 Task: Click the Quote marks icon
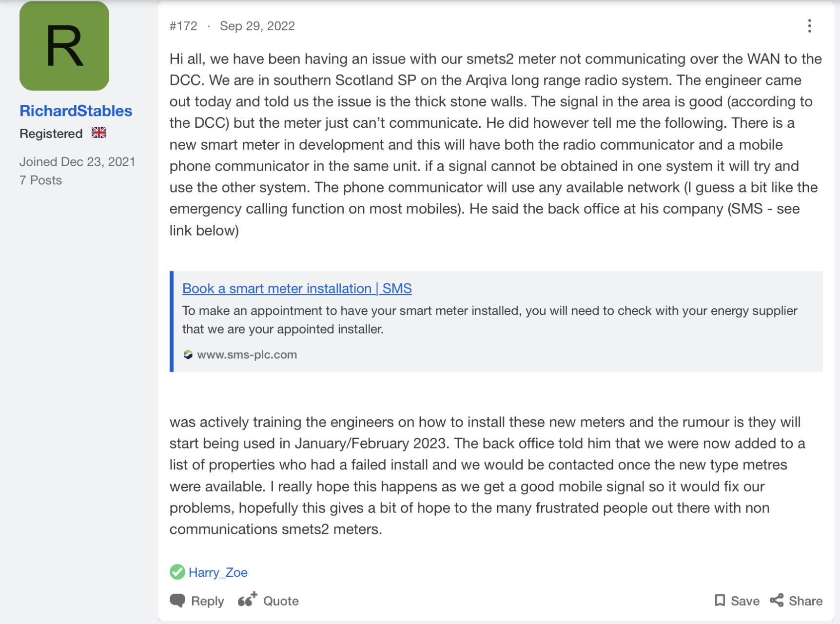[x=247, y=600]
